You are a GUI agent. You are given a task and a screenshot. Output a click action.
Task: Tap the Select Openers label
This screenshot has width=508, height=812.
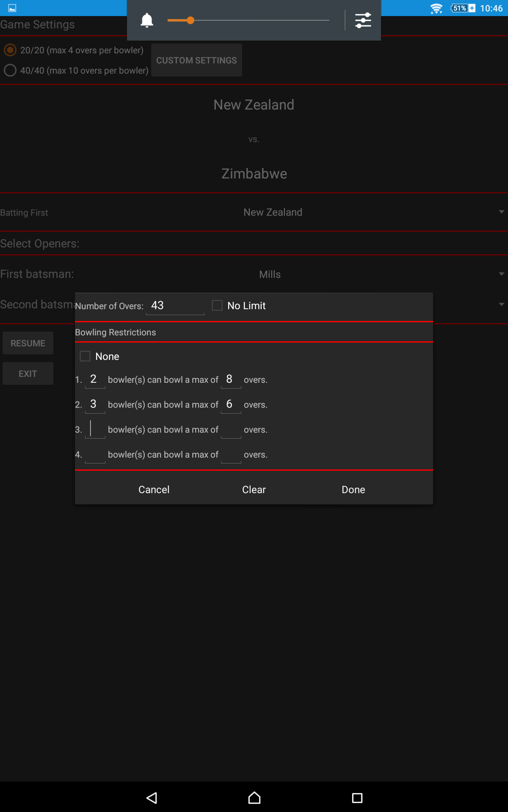(x=40, y=244)
